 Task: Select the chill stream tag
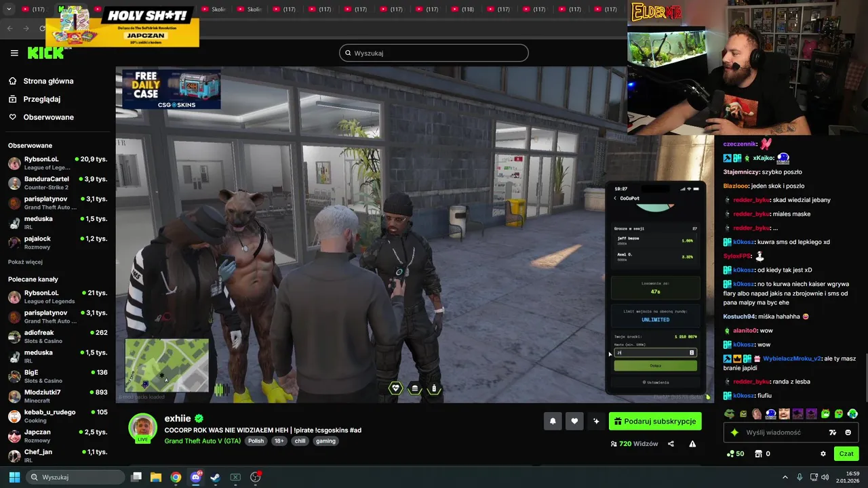pyautogui.click(x=300, y=441)
